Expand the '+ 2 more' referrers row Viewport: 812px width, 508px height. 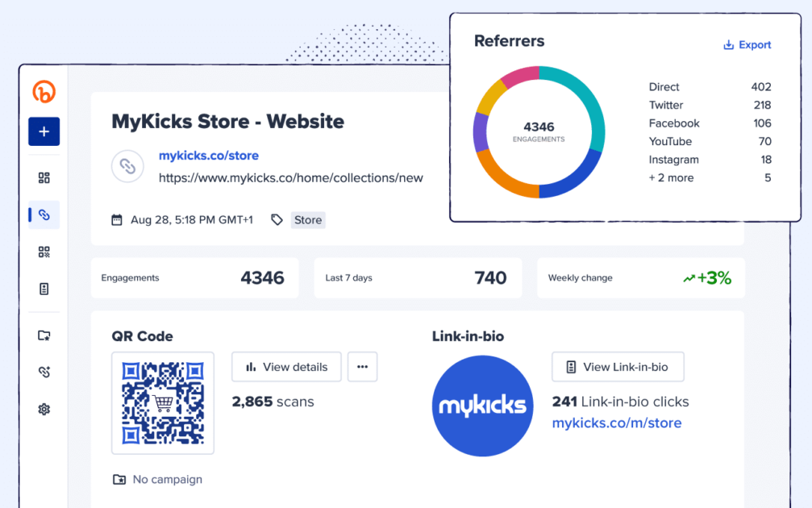tap(710, 177)
